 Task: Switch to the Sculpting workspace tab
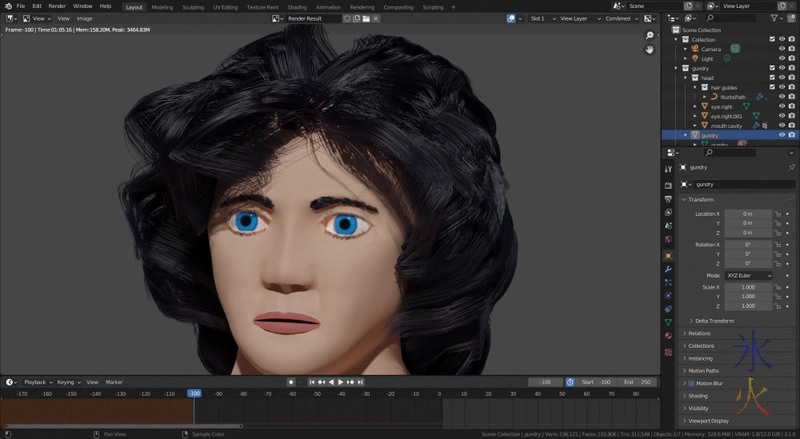click(x=193, y=6)
